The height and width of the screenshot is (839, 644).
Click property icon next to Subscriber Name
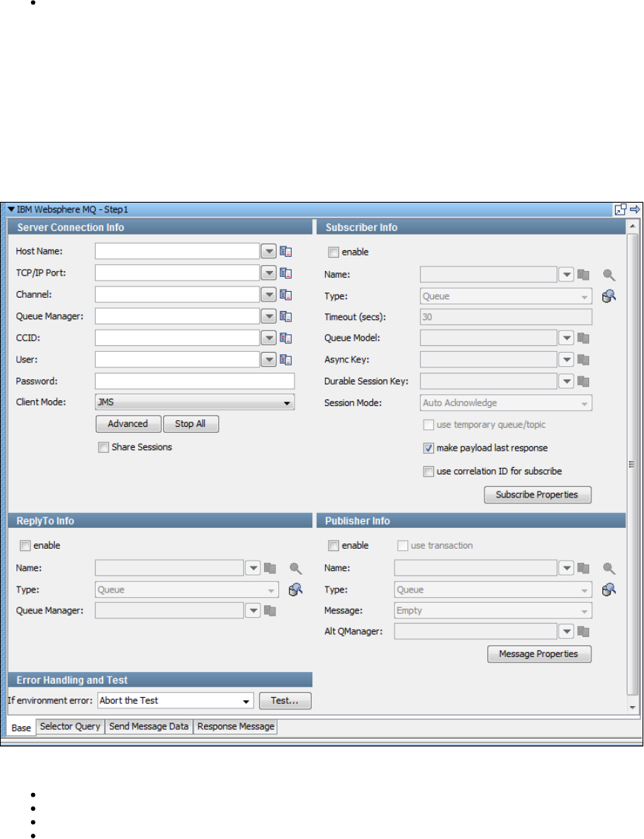pyautogui.click(x=583, y=275)
